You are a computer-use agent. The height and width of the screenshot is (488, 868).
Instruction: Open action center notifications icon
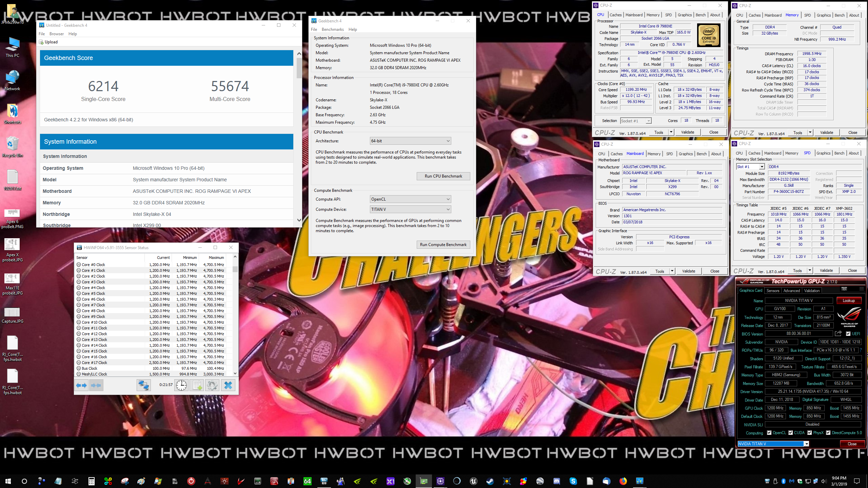tap(857, 481)
